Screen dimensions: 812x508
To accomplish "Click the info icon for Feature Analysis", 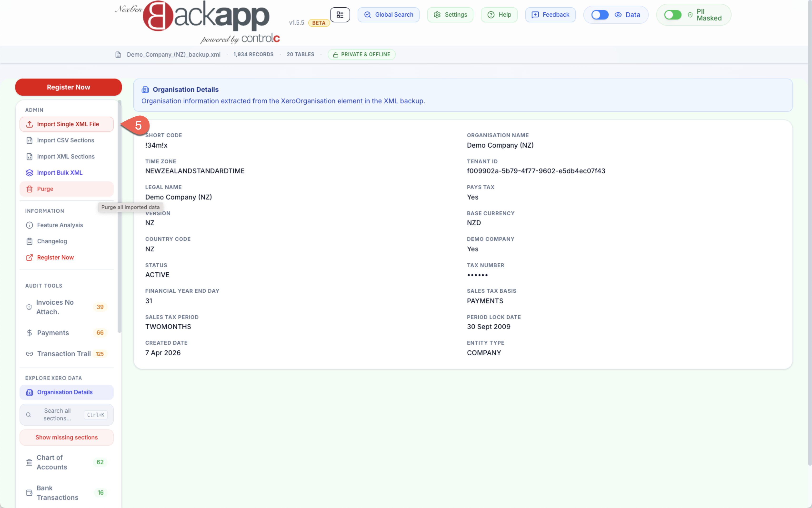I will coord(30,225).
